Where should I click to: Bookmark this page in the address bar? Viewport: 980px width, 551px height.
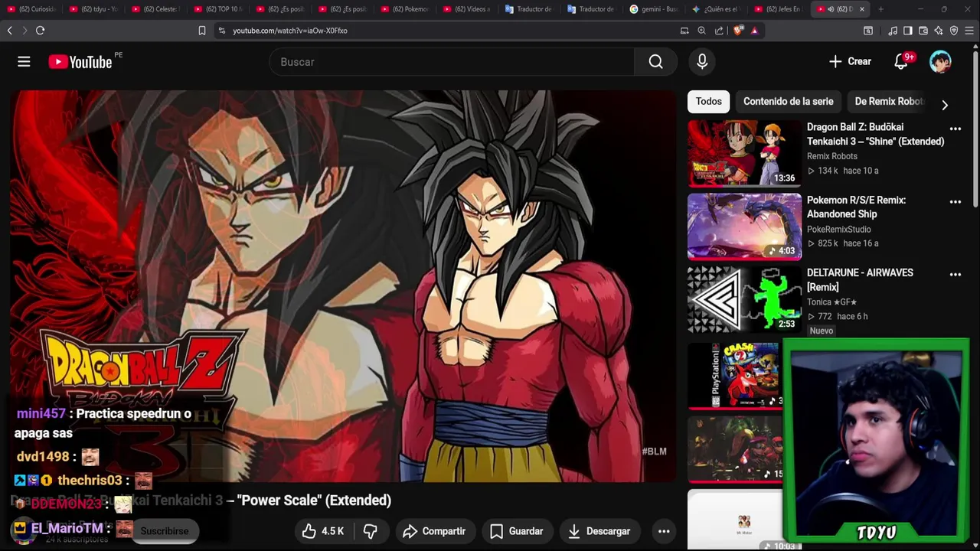coord(202,31)
